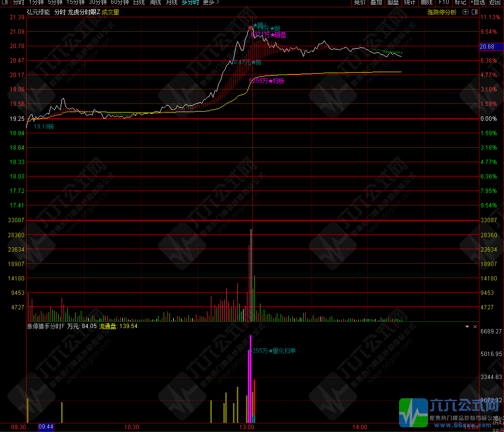Add stock with +自选 button
Image resolution: width=504 pixels, height=432 pixels.
coord(478,2)
